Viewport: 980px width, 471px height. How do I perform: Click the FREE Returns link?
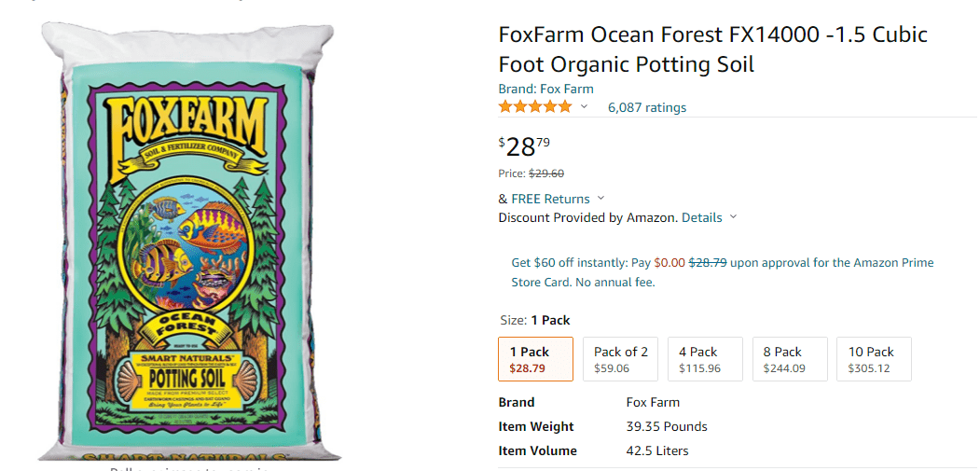(x=550, y=199)
